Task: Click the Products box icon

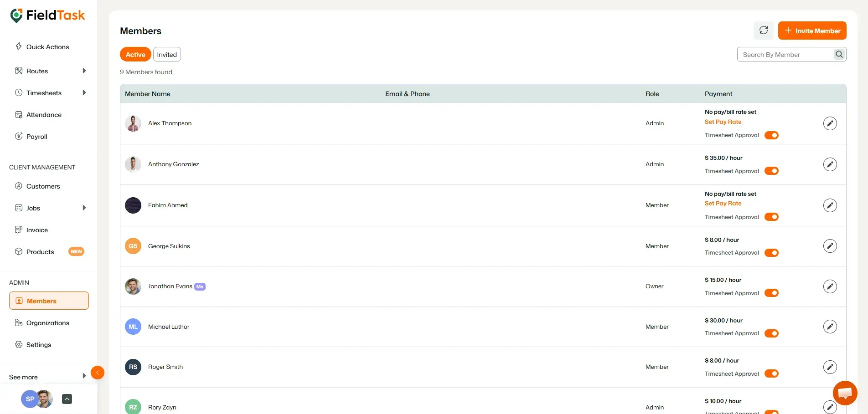Action: point(19,251)
